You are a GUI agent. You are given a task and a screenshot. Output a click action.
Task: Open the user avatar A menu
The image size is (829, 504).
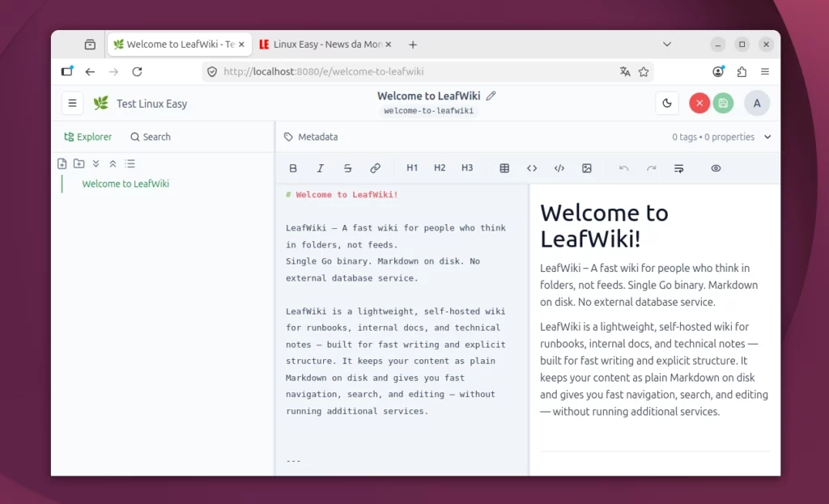point(757,103)
